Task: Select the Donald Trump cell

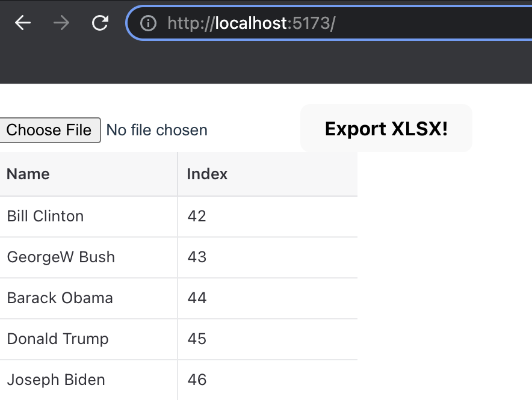Action: 58,339
